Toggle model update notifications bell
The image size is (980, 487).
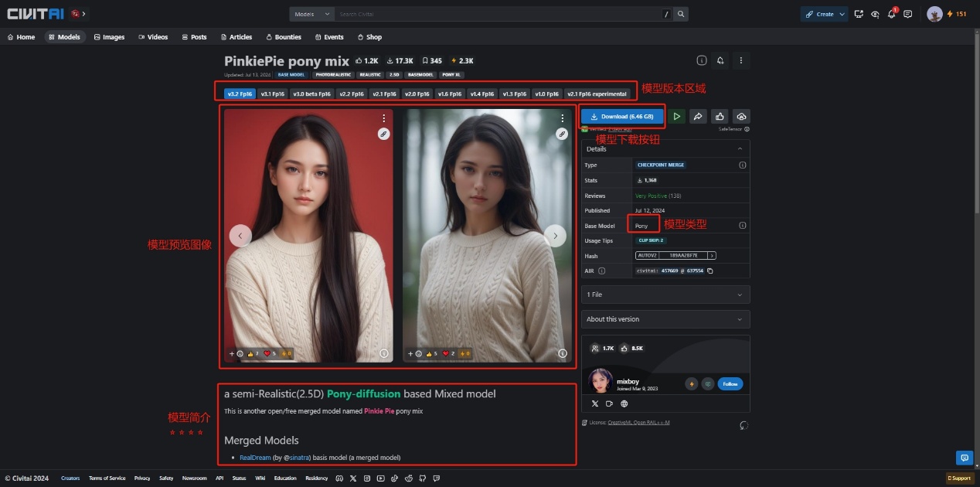coord(720,60)
